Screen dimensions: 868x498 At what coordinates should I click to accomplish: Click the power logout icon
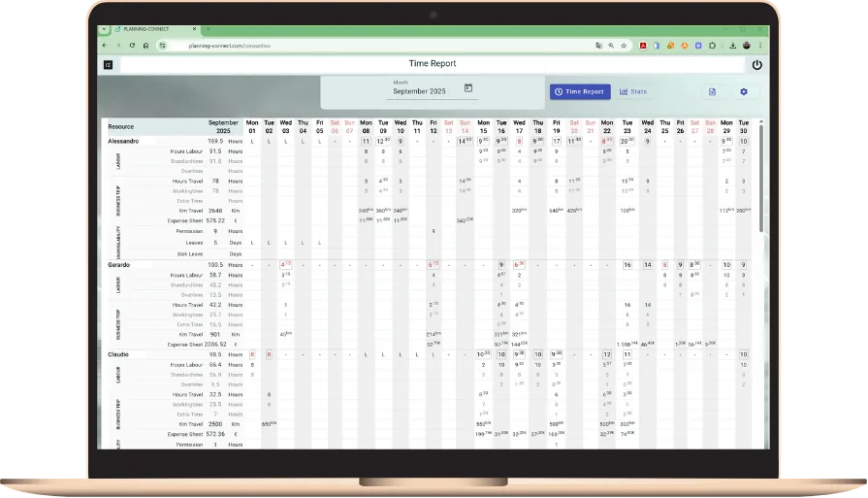pos(756,65)
